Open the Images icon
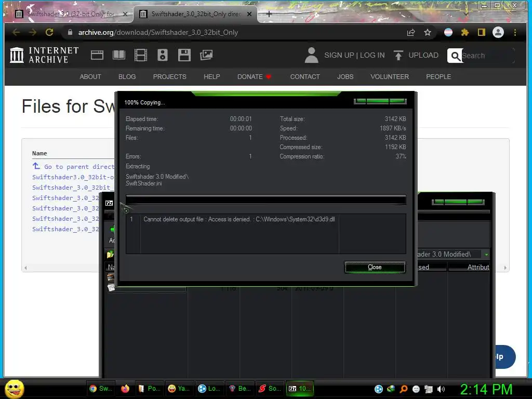Viewport: 532px width, 399px height. 206,55
